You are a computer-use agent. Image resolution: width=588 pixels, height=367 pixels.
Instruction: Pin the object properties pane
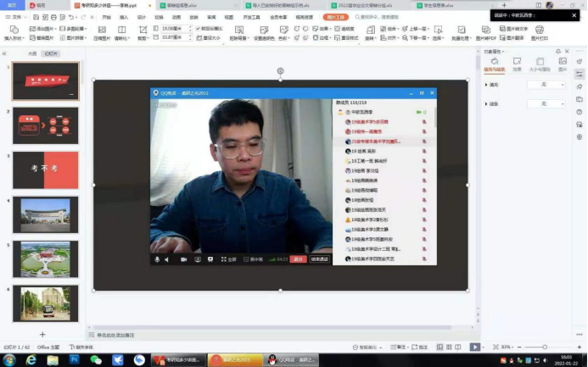[x=558, y=52]
